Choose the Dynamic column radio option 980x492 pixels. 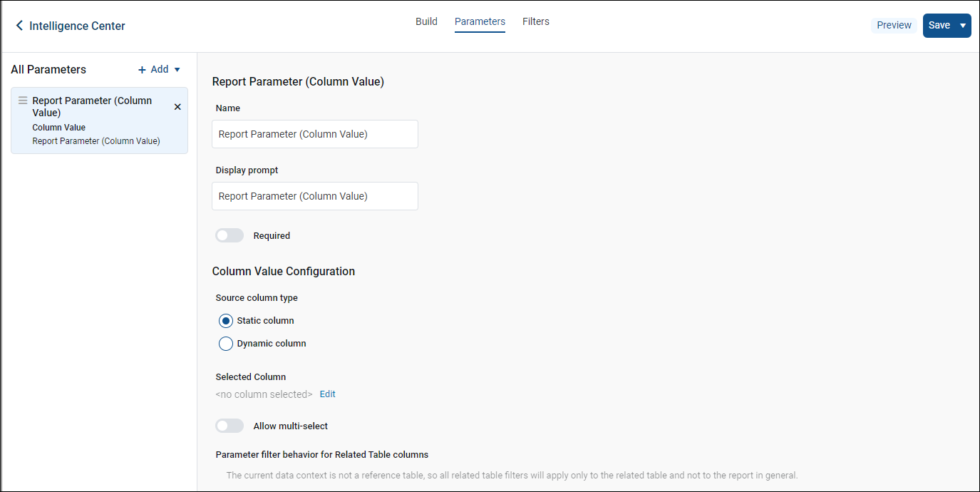[x=226, y=344]
